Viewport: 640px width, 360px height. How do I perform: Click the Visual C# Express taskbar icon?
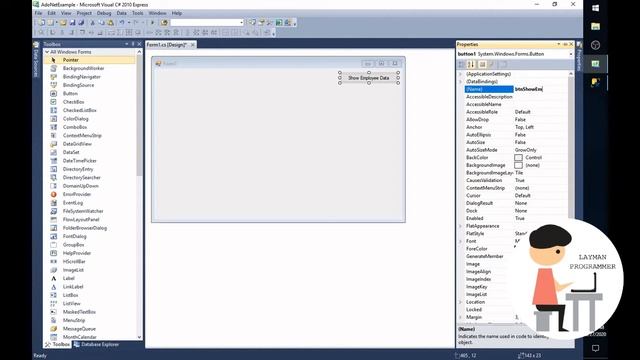596,64
